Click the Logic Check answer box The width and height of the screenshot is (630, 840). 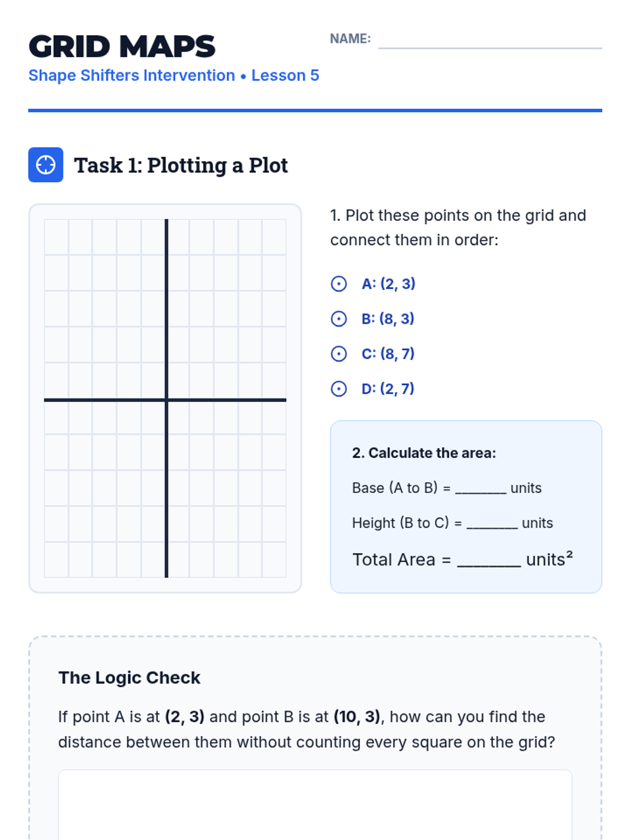pos(315,805)
